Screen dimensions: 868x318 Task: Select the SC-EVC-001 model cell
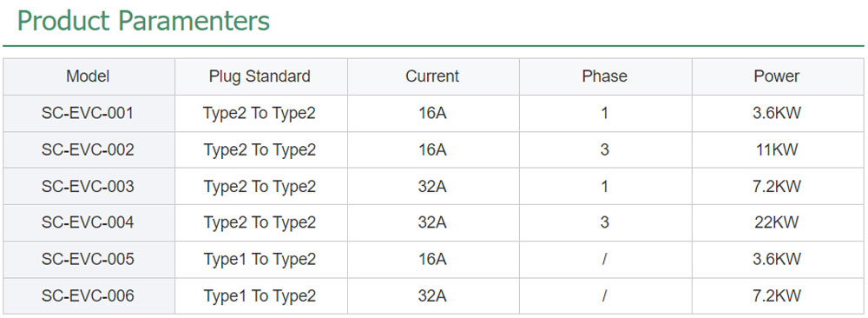click(88, 114)
